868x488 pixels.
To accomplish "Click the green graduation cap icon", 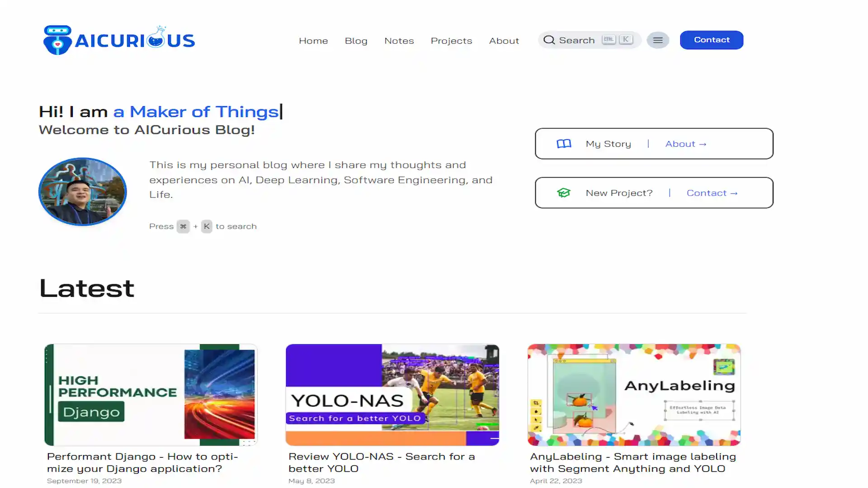I will [x=564, y=193].
